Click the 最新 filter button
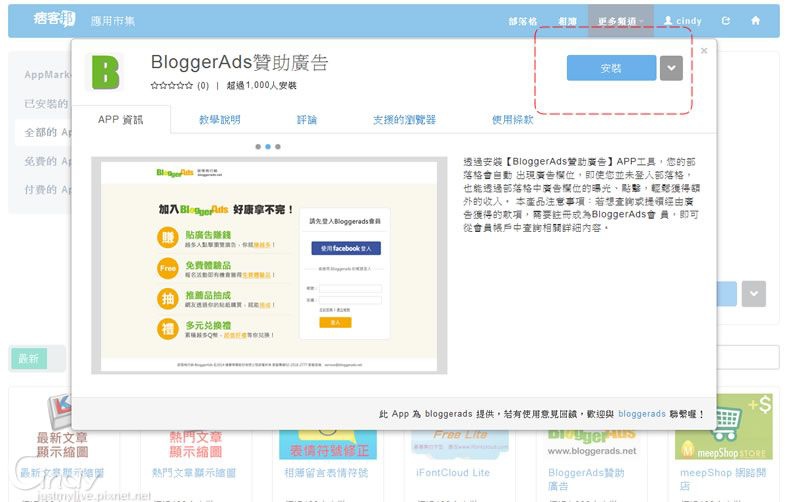This screenshot has height=502, width=790. pos(29,358)
